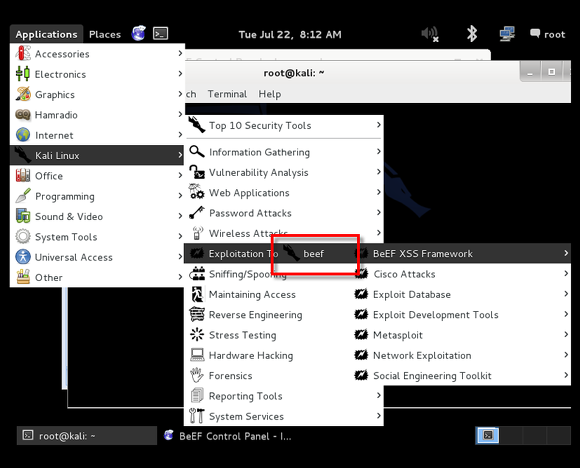Expand the Accessories submenu arrow

click(x=180, y=53)
